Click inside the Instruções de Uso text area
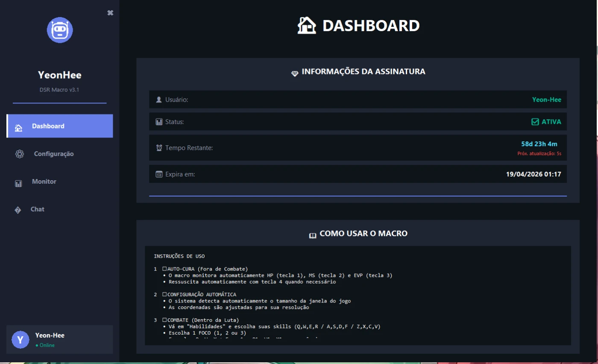The width and height of the screenshot is (598, 364). [358, 299]
